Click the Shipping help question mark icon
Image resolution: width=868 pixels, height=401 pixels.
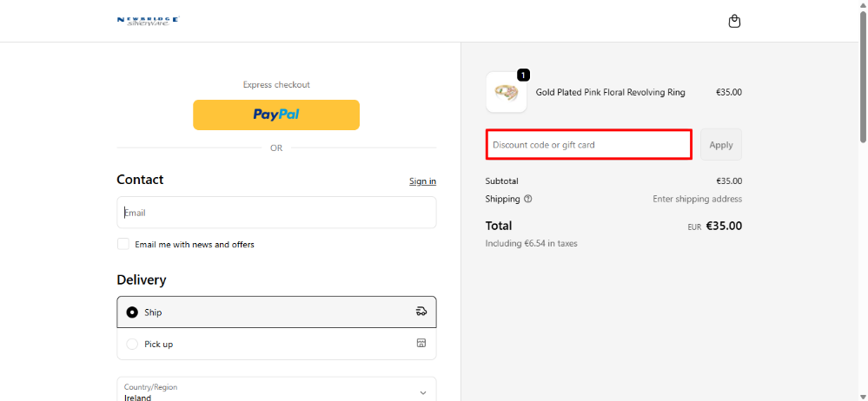pos(528,199)
